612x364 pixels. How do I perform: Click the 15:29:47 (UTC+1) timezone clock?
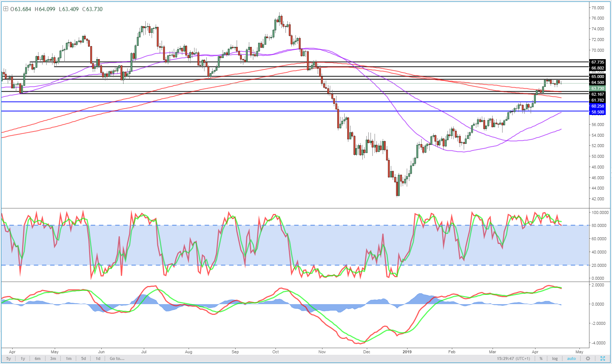pos(513,358)
